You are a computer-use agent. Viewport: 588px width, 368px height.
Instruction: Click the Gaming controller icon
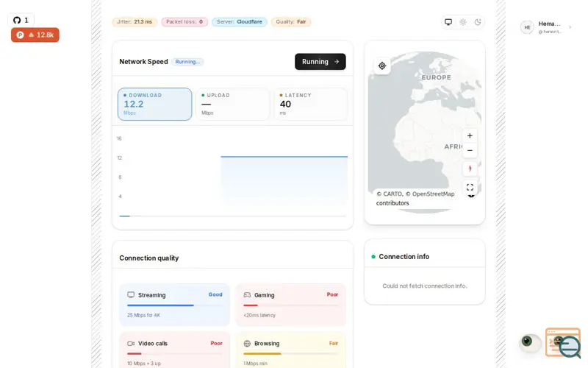(247, 295)
